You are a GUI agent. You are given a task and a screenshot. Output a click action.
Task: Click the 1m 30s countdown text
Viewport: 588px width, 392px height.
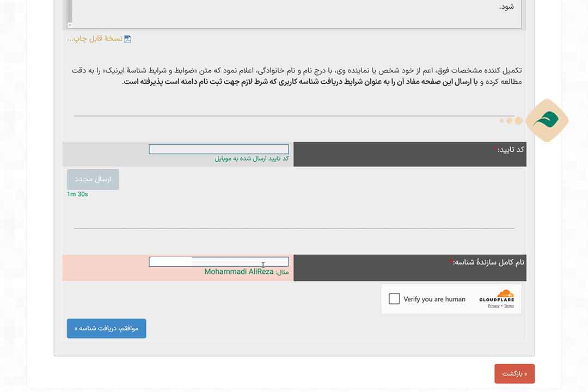point(77,194)
